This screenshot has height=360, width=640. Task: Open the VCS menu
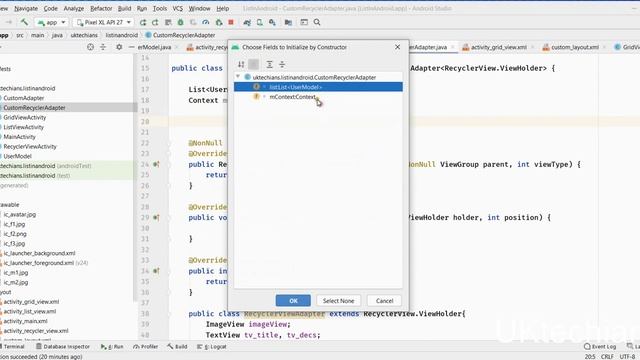tap(178, 8)
